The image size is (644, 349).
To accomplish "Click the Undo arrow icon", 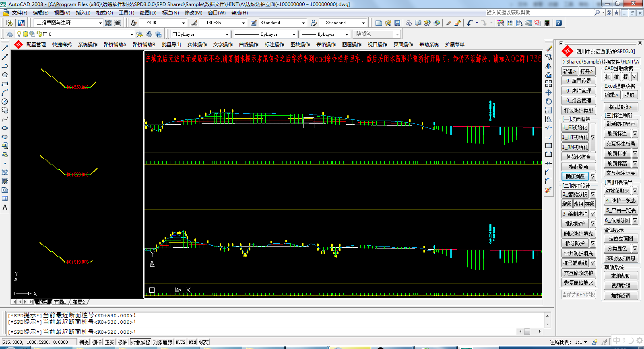I will coord(470,23).
